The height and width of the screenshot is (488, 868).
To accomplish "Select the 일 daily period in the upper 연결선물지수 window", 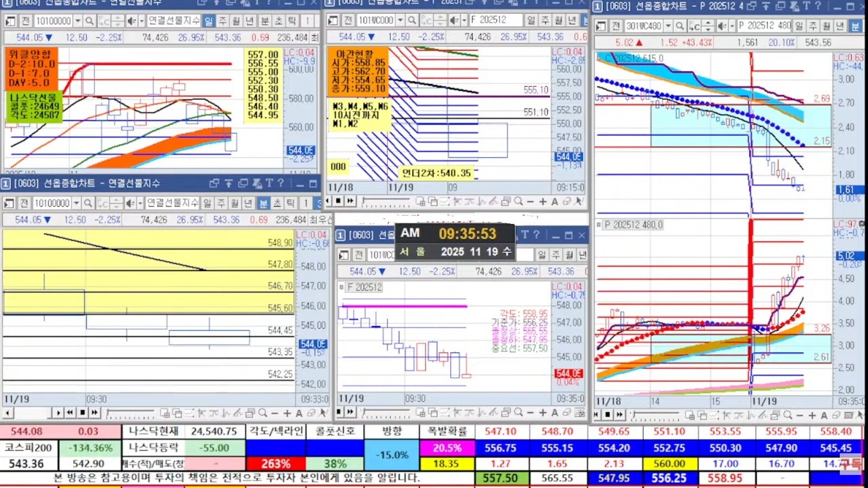I will point(209,21).
